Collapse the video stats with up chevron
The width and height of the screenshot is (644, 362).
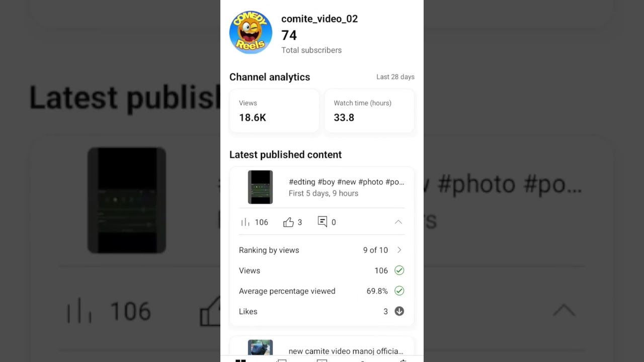(398, 222)
